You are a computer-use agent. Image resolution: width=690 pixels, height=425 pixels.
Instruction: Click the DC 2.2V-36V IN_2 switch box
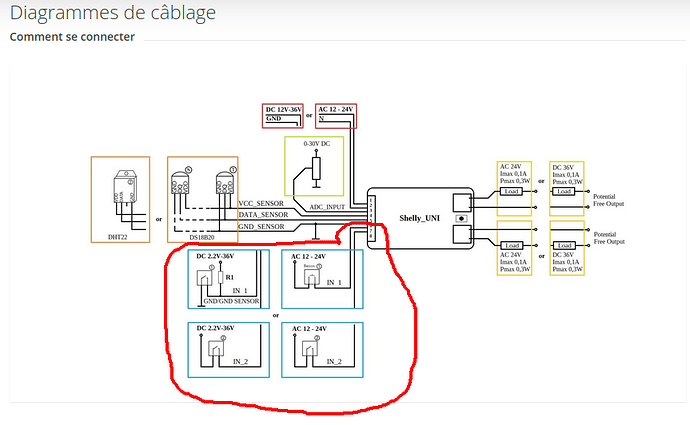click(227, 349)
